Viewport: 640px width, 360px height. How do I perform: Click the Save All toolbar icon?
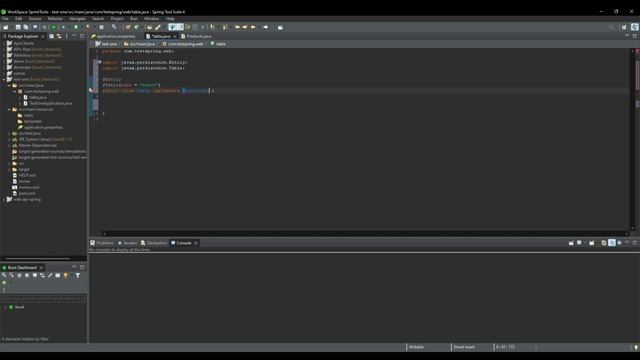tap(26, 27)
